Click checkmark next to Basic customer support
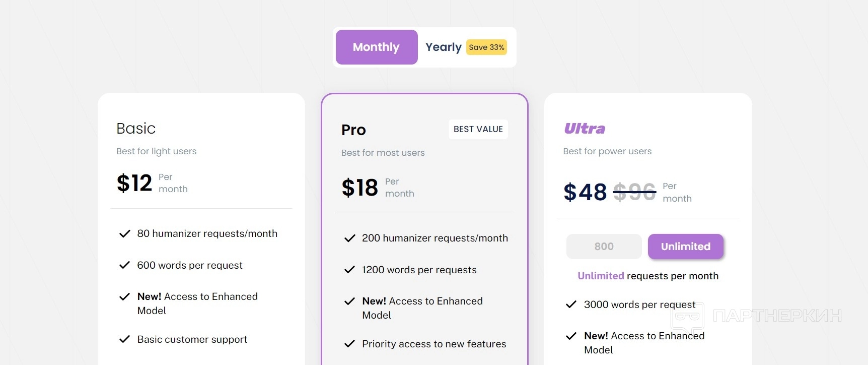868x365 pixels. point(124,339)
